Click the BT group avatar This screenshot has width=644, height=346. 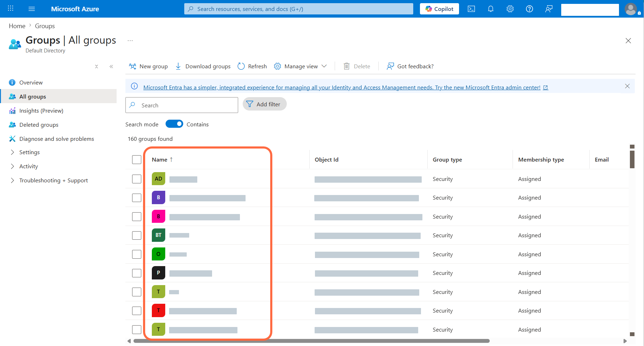[159, 235]
